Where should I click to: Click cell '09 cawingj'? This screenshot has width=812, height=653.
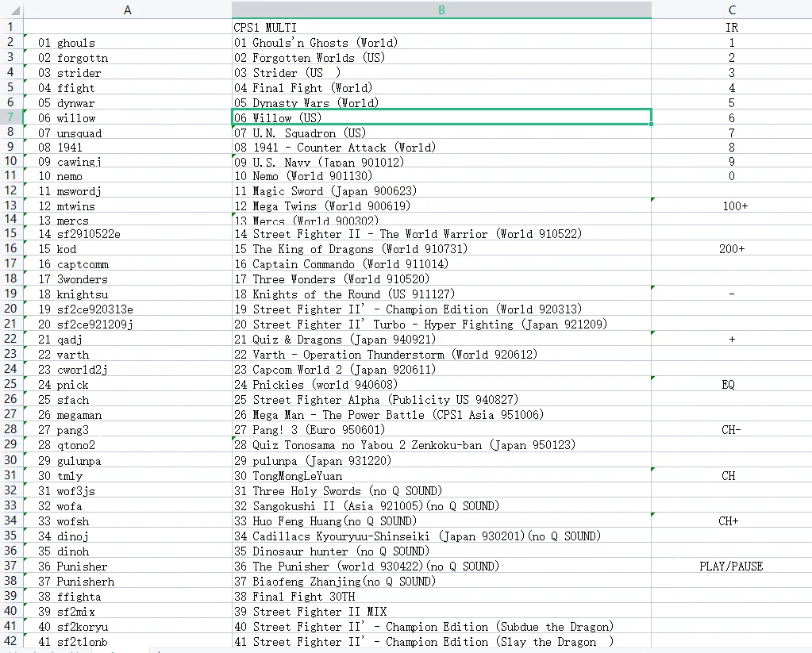[127, 161]
